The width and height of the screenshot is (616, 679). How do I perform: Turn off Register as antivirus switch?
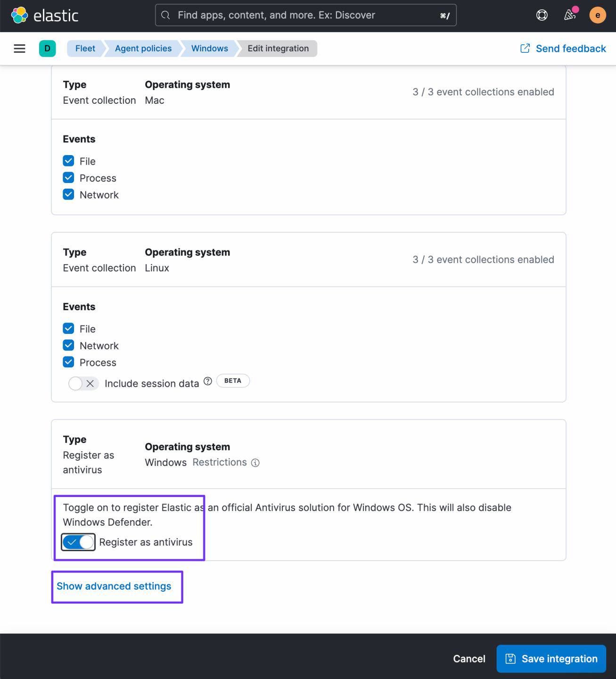click(78, 542)
